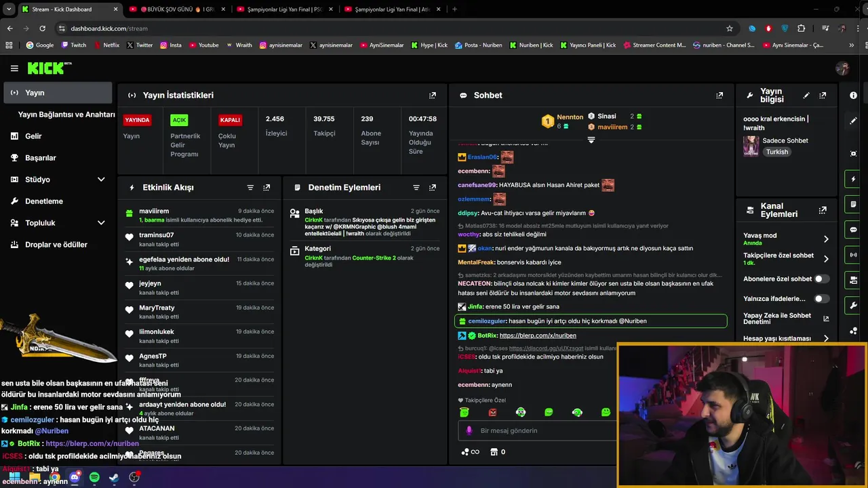Pop out the Etkinlik Akışı panel
The width and height of the screenshot is (868, 488).
(x=267, y=188)
